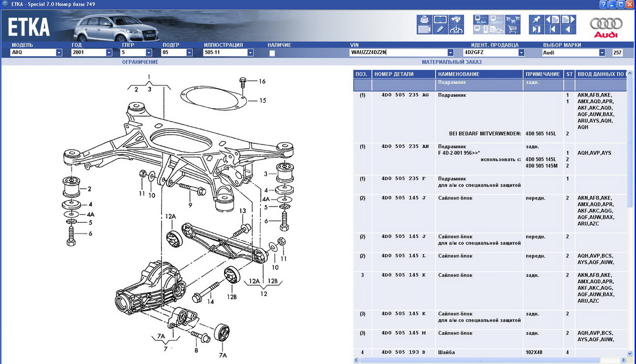Go to the next illustration page icon

(568, 20)
